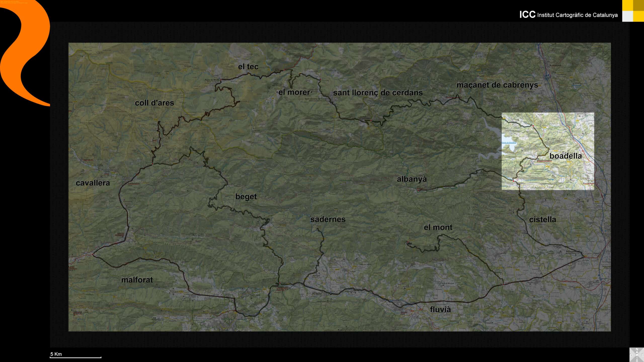Open the 'el morer' route section
The image size is (644, 362).
point(294,92)
